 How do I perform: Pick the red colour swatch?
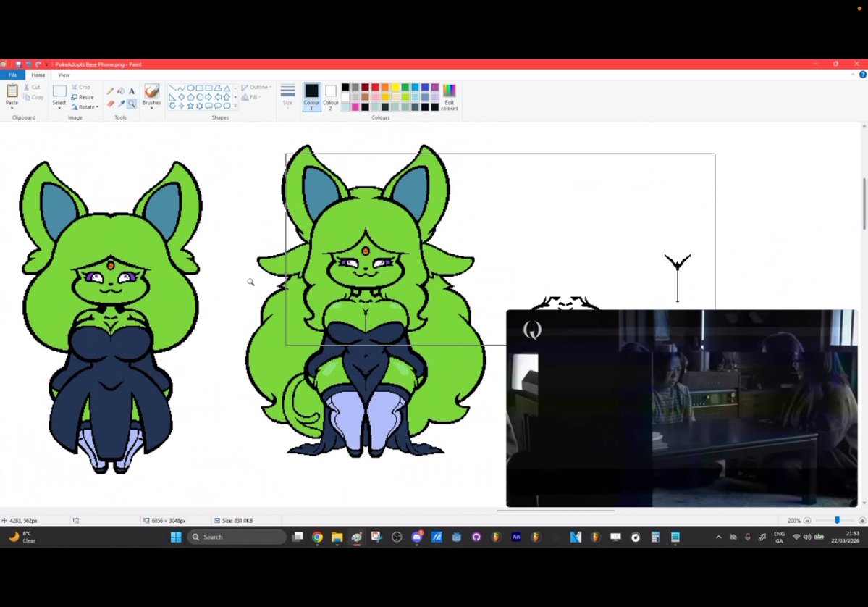click(x=375, y=87)
